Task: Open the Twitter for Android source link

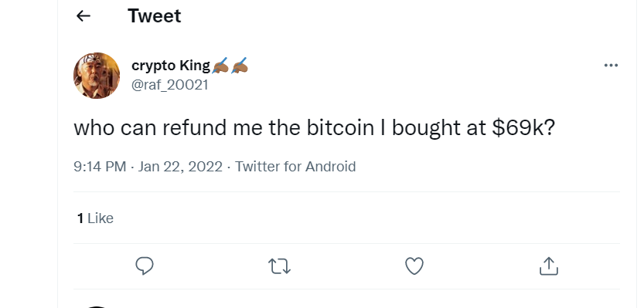Action: [x=295, y=167]
